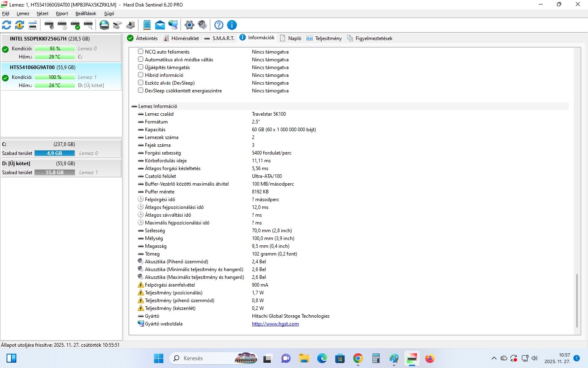Open the Riport menu
The height and width of the screenshot is (368, 588).
tap(62, 13)
